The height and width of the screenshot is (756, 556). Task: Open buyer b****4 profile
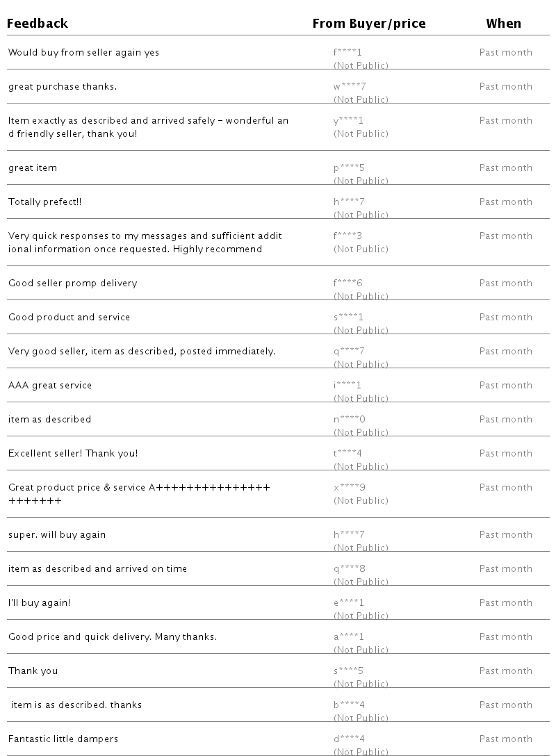[349, 705]
